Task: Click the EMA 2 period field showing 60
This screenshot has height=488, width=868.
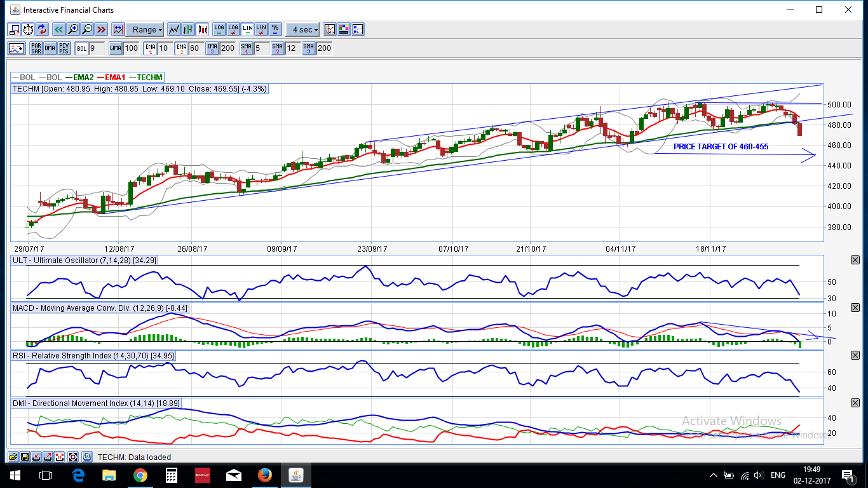Action: pyautogui.click(x=195, y=48)
